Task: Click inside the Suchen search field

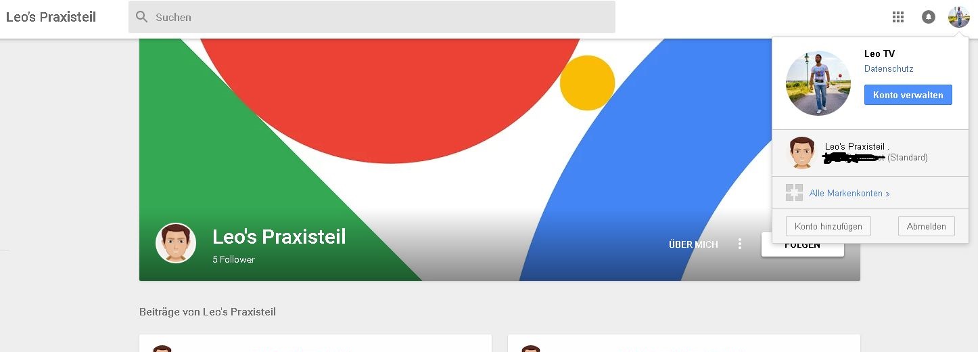Action: [372, 17]
